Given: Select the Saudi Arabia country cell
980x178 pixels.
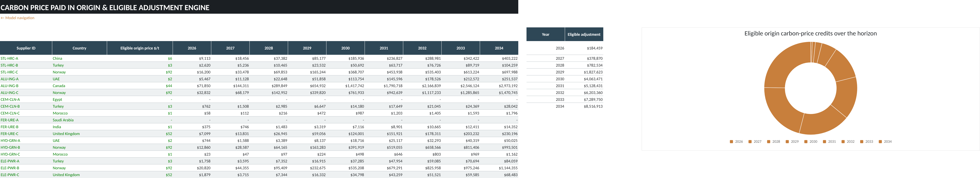Looking at the screenshot, I should coord(80,120).
